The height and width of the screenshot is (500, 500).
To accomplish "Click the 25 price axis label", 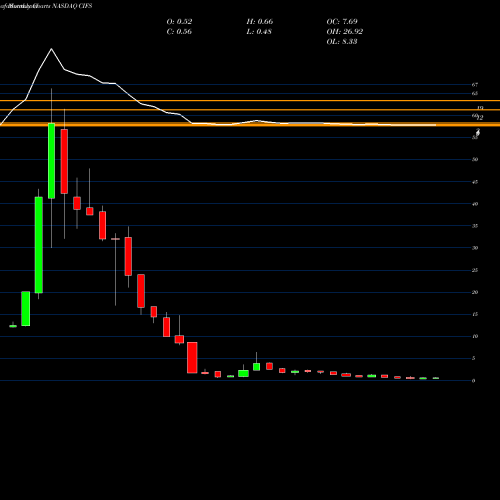I will (x=475, y=270).
